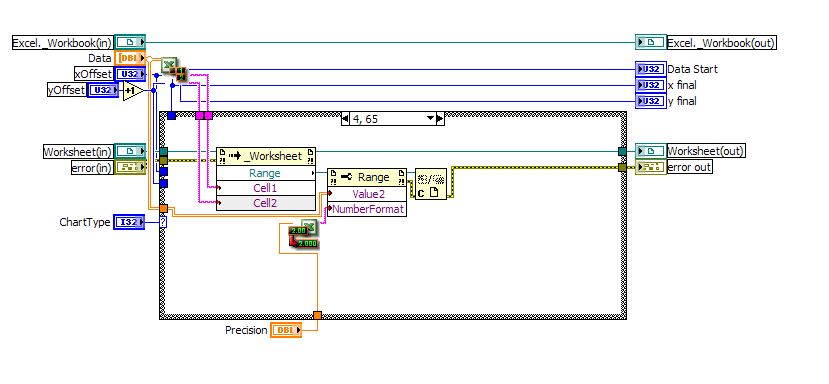Click the Worksheet(in) label
This screenshot has height=384, width=829.
78,152
